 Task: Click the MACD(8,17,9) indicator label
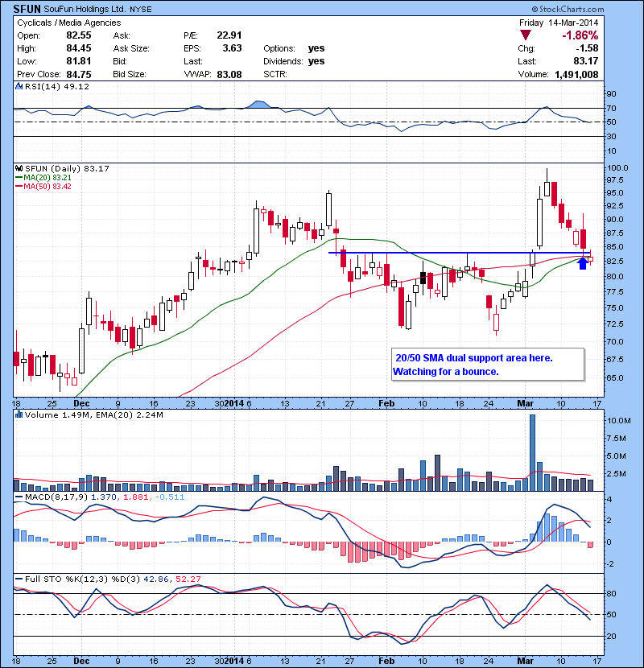click(x=57, y=497)
